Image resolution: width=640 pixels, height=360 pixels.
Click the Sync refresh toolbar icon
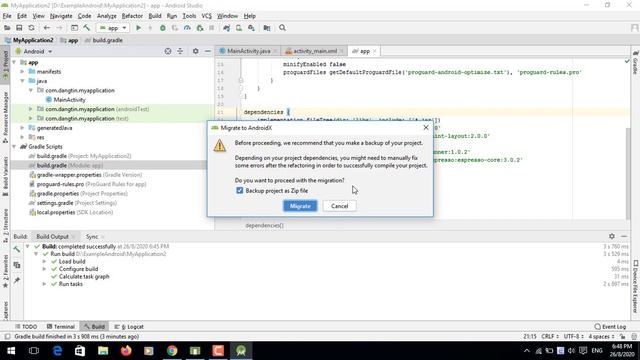pos(31,28)
